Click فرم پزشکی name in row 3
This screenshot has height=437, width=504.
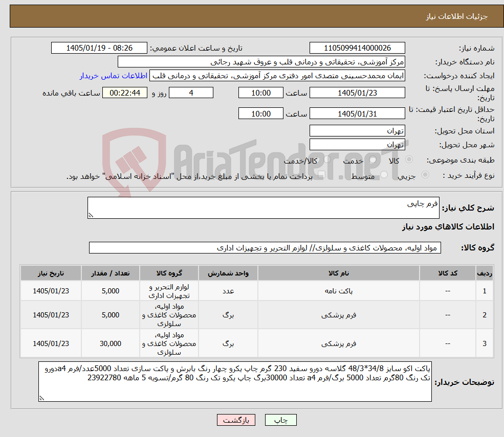pos(338,343)
